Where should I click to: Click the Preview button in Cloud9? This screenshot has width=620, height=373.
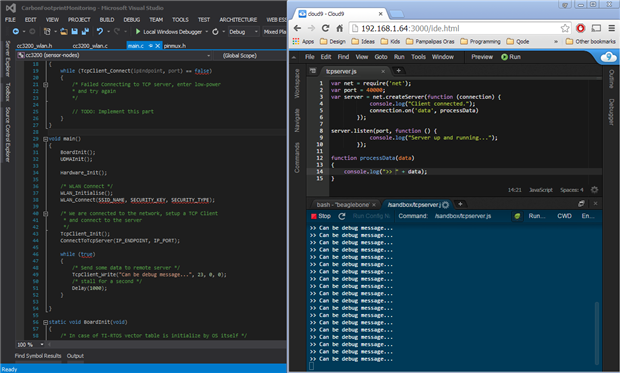click(x=482, y=57)
